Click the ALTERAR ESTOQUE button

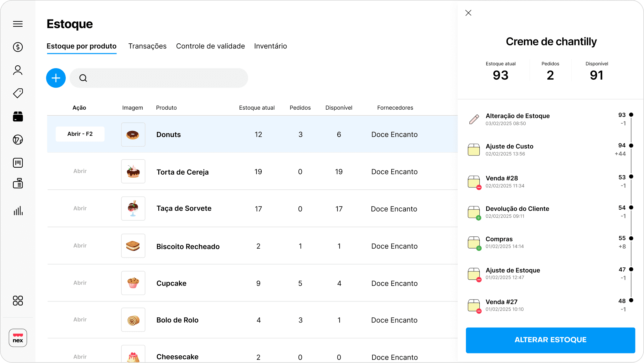click(x=550, y=340)
